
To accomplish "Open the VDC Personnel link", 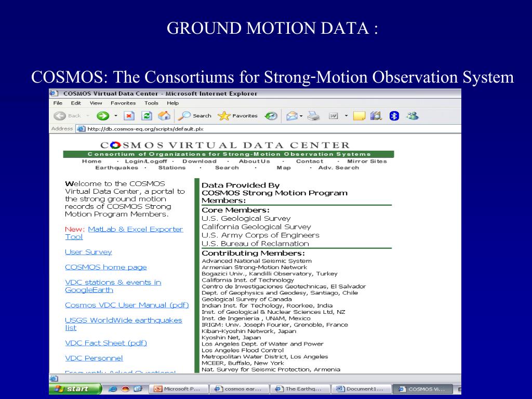I will pyautogui.click(x=94, y=358).
